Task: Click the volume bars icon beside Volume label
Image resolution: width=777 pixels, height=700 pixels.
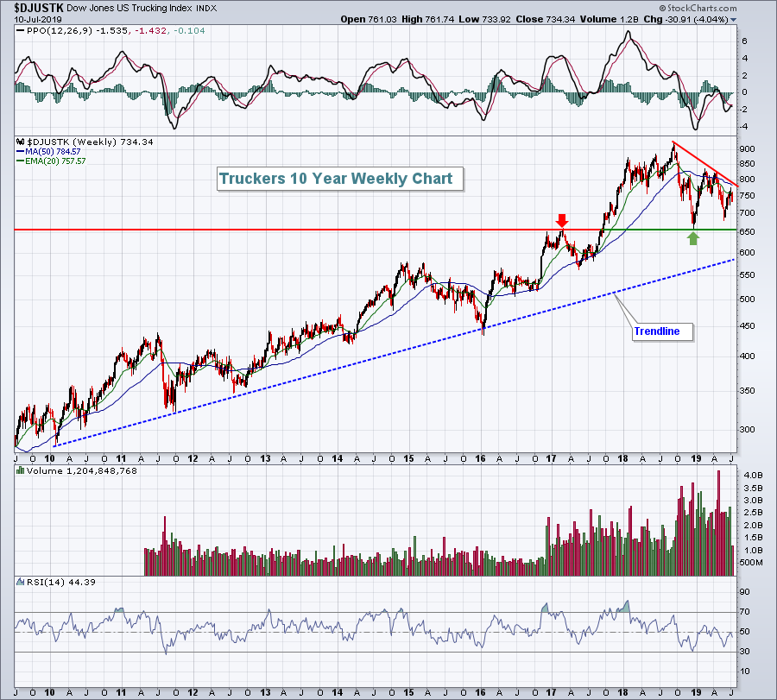Action: pos(21,470)
